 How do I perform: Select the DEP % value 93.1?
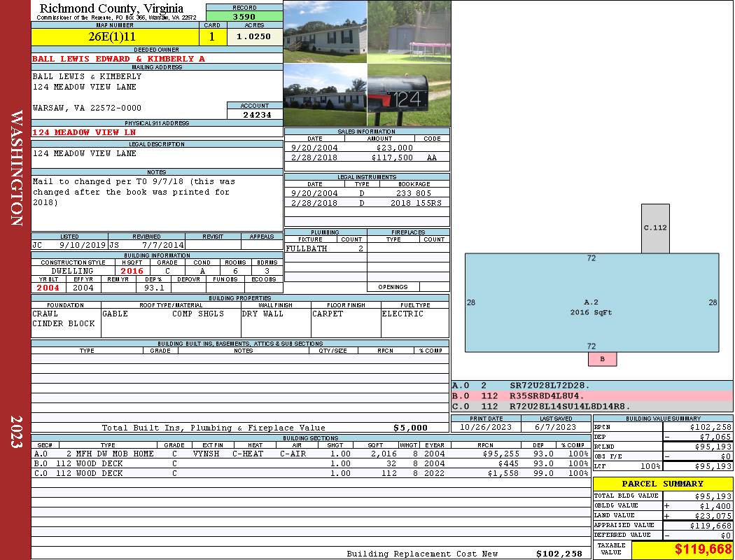154,288
